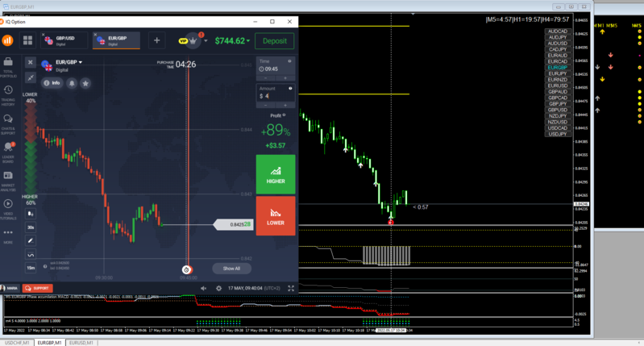Decrease trade amount with minus
Viewport: 644px width, 346px height.
tap(265, 105)
